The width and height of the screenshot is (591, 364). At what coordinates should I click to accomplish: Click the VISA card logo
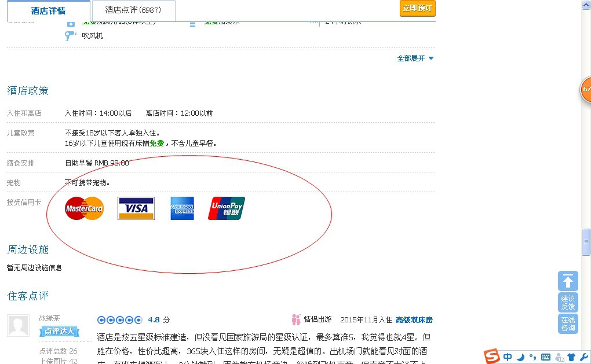pyautogui.click(x=136, y=208)
